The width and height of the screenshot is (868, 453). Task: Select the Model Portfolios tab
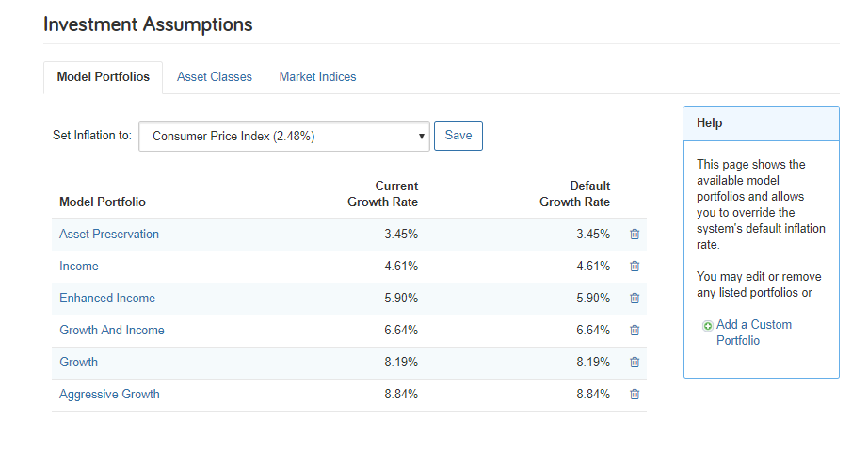(x=103, y=77)
